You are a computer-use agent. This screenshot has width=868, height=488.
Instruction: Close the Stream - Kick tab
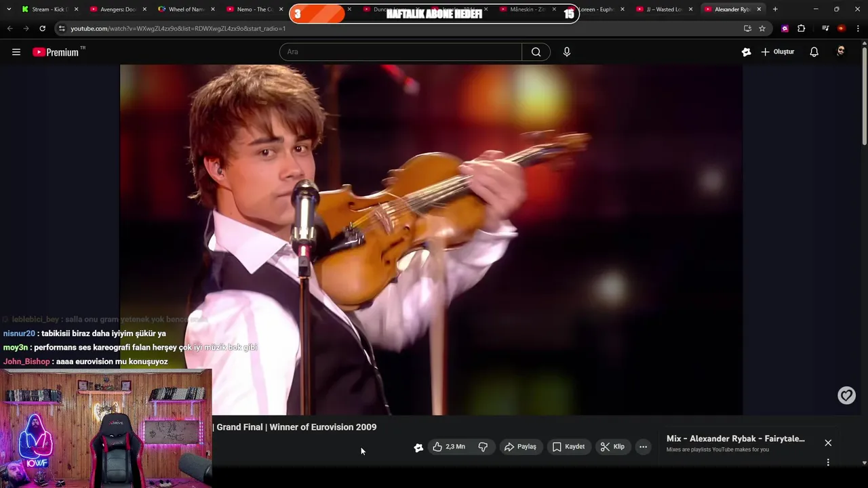click(76, 9)
